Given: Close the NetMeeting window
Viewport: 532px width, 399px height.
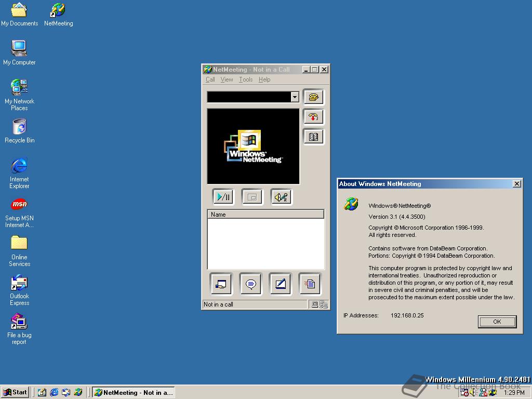Looking at the screenshot, I should pos(324,70).
